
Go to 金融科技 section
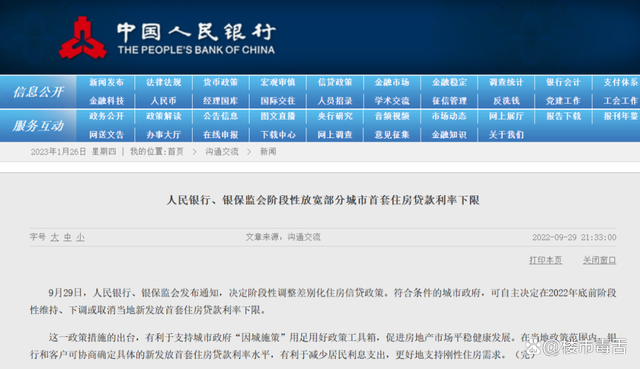[x=106, y=101]
